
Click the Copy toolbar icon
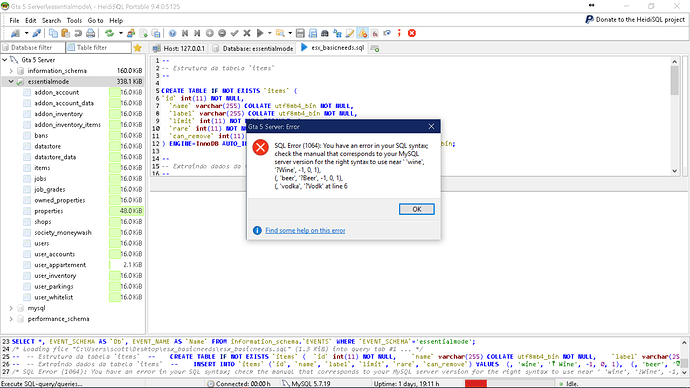tap(53, 33)
